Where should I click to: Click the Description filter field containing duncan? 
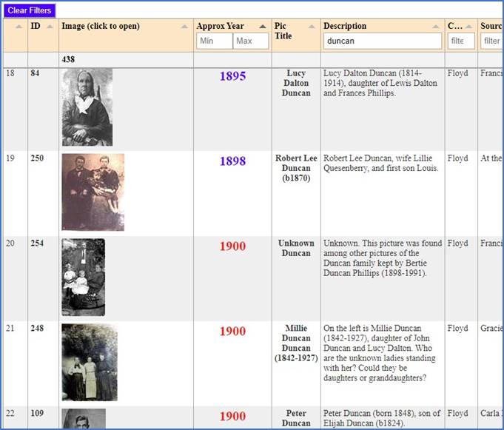(x=383, y=41)
